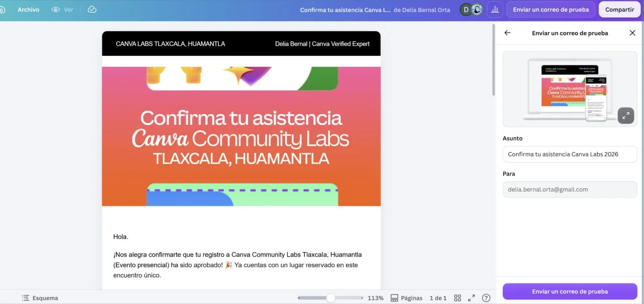Close the Enviar un correo de prueba panel
The width and height of the screenshot is (644, 304).
click(632, 33)
